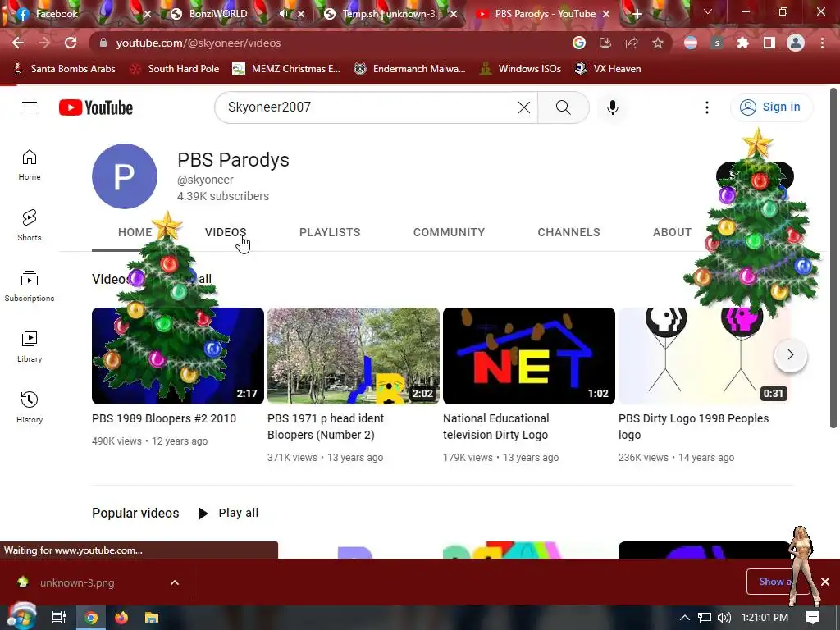Launch Firefox from the taskbar
The width and height of the screenshot is (840, 630).
click(121, 618)
